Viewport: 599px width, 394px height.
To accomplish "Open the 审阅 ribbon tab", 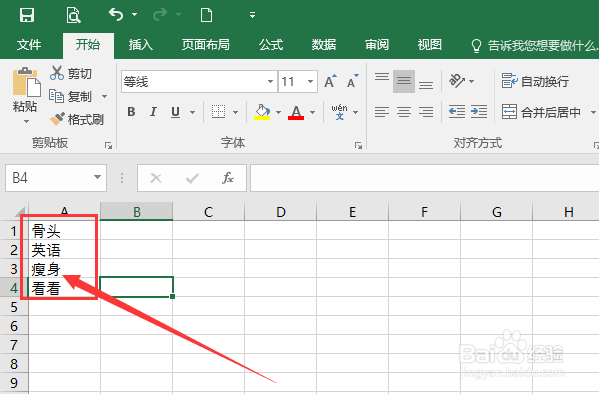I will coord(377,45).
